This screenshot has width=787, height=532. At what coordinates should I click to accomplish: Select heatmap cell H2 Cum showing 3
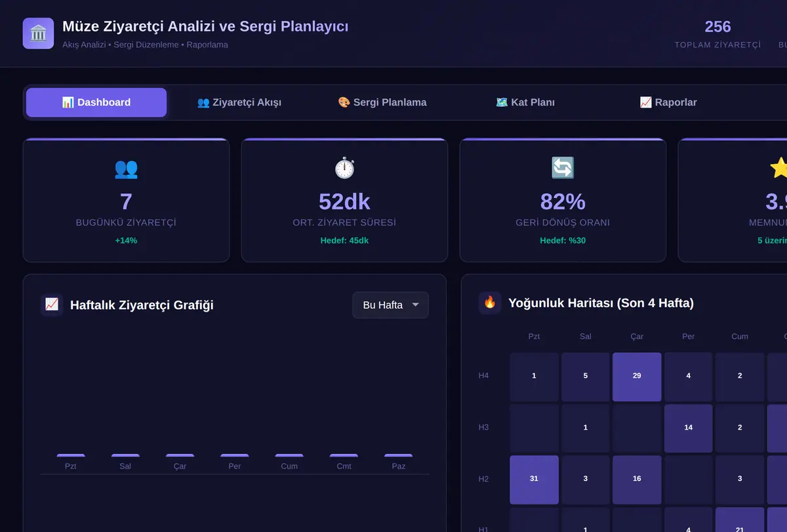(x=740, y=479)
